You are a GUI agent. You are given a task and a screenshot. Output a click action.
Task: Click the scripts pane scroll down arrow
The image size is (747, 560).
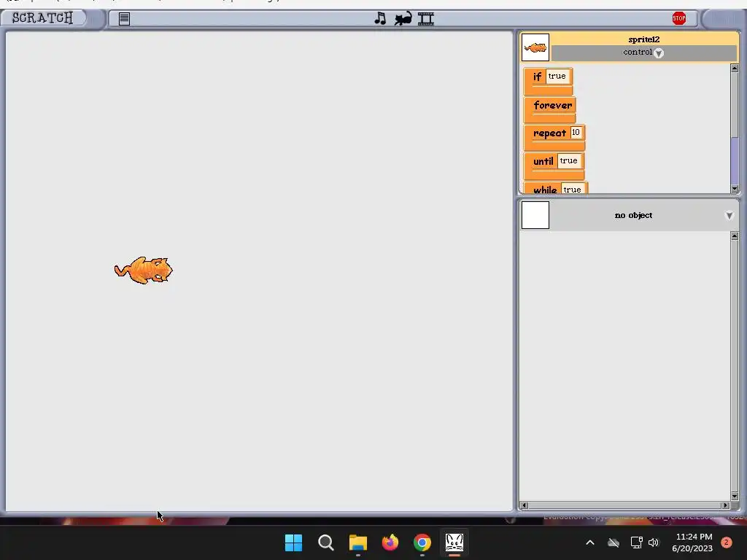click(734, 496)
